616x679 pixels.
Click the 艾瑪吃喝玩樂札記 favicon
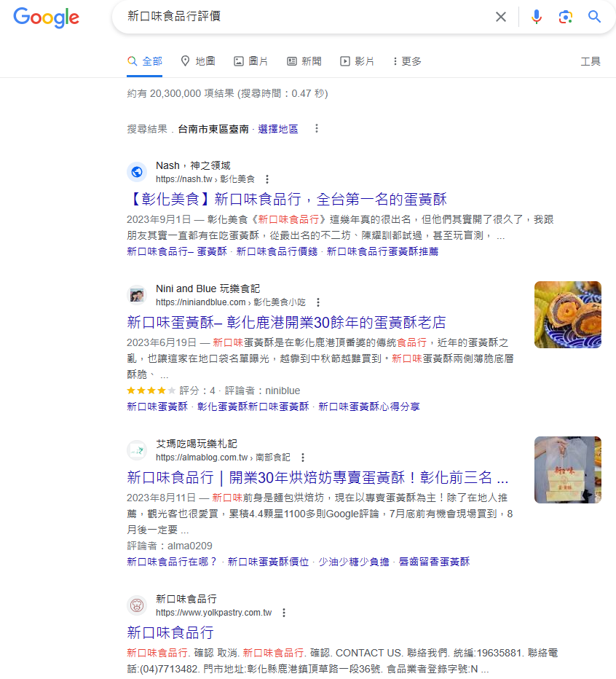[137, 450]
